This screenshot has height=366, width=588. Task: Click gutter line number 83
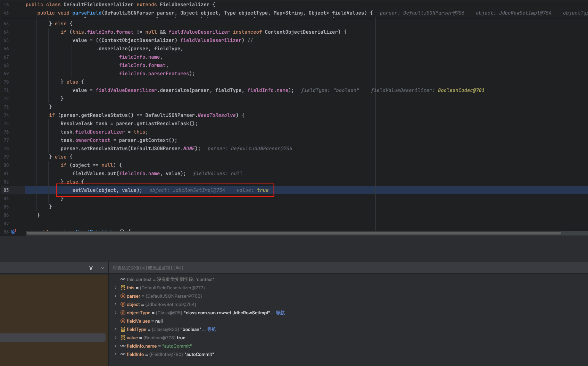click(6, 190)
